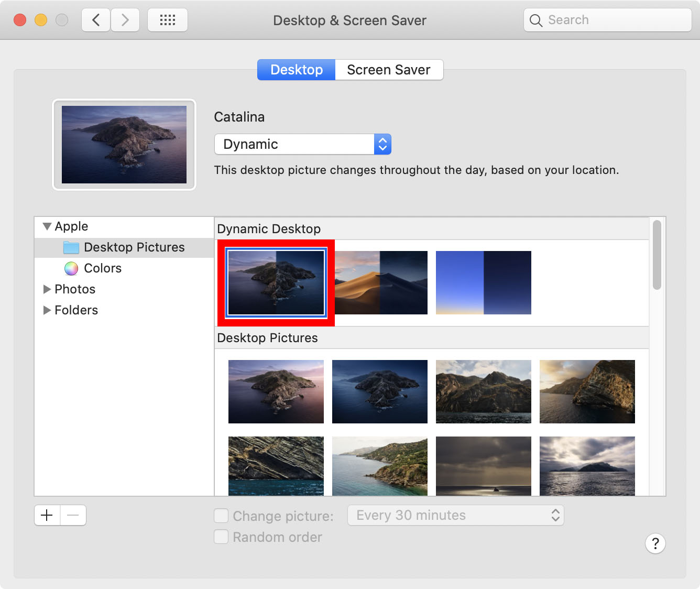The height and width of the screenshot is (589, 700).
Task: Select the Colors color wheel
Action: [71, 268]
